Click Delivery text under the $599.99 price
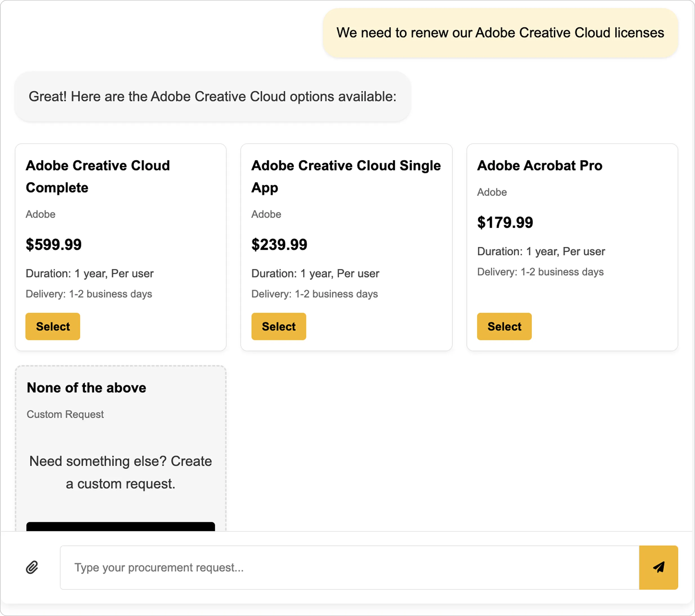Viewport: 695px width, 616px height. (x=89, y=294)
